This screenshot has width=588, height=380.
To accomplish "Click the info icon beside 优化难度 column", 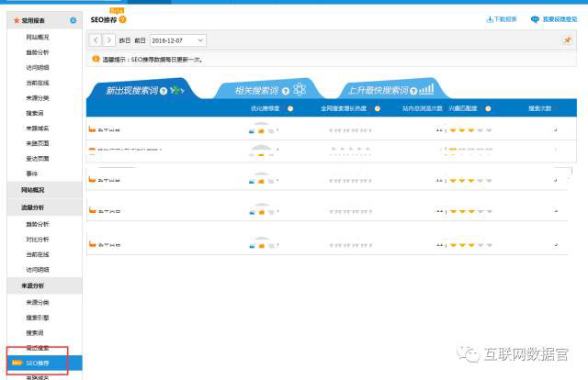I will click(x=289, y=108).
